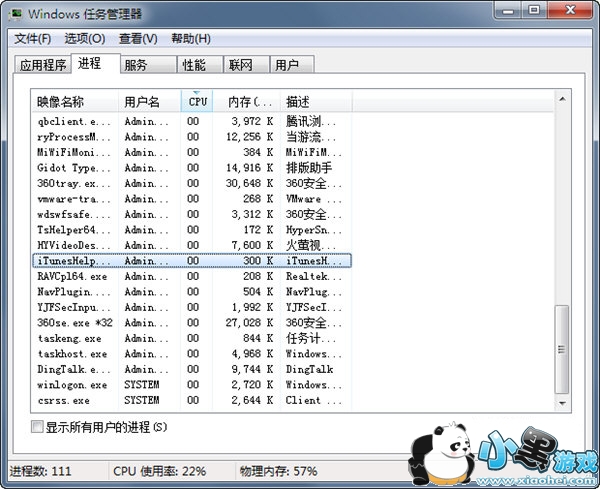Select the taskhost.exe process row
Screen dimensions: 600x489
191,354
